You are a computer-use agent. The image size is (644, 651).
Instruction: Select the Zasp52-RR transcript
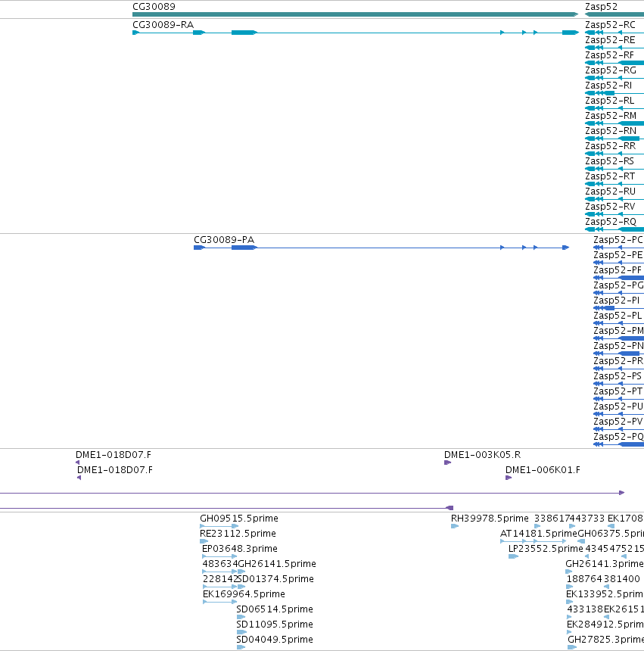(611, 146)
